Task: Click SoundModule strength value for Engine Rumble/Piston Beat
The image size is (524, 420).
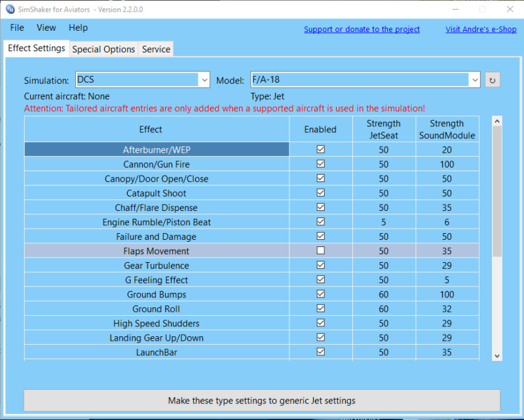Action: (x=447, y=222)
